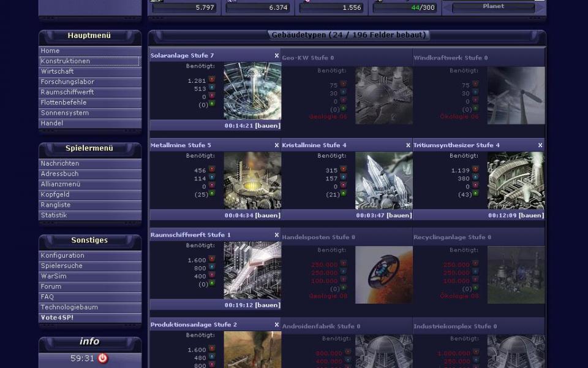Viewport: 588px width, 368px height.
Task: Open the Raumschiffwerft shipyard image
Action: coord(252,270)
